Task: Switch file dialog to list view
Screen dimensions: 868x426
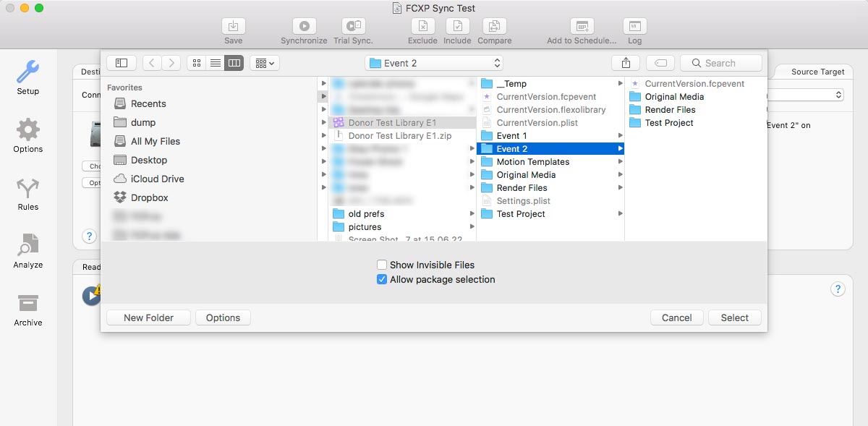Action: click(x=216, y=63)
